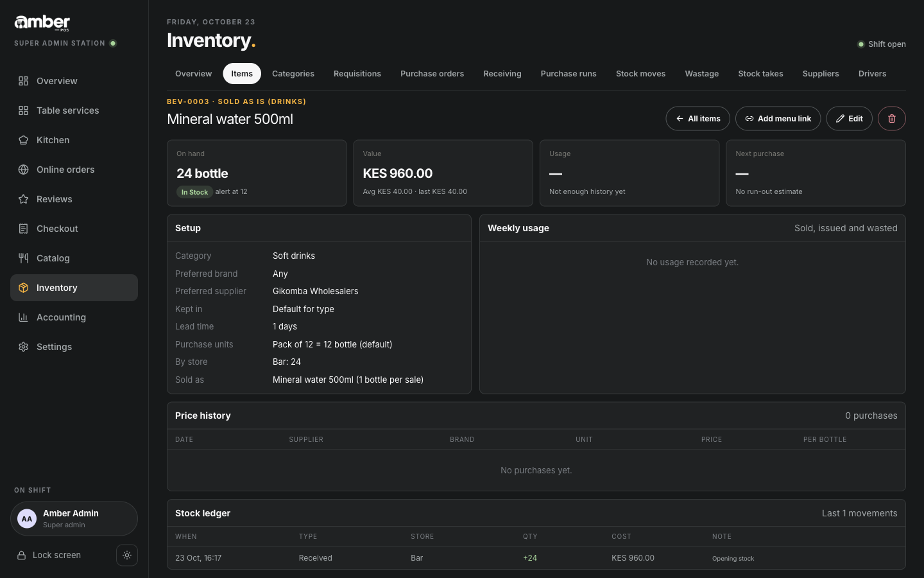Open the Suppliers tab

pyautogui.click(x=821, y=74)
